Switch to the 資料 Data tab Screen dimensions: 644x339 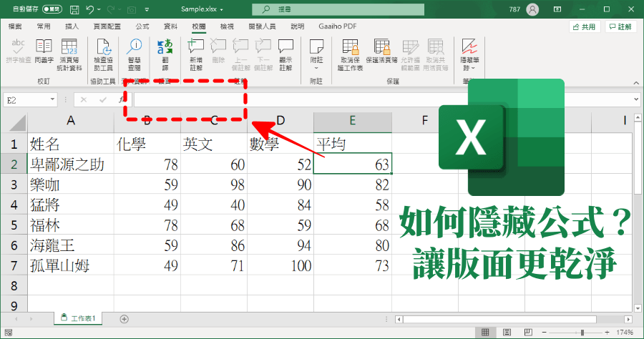click(170, 26)
